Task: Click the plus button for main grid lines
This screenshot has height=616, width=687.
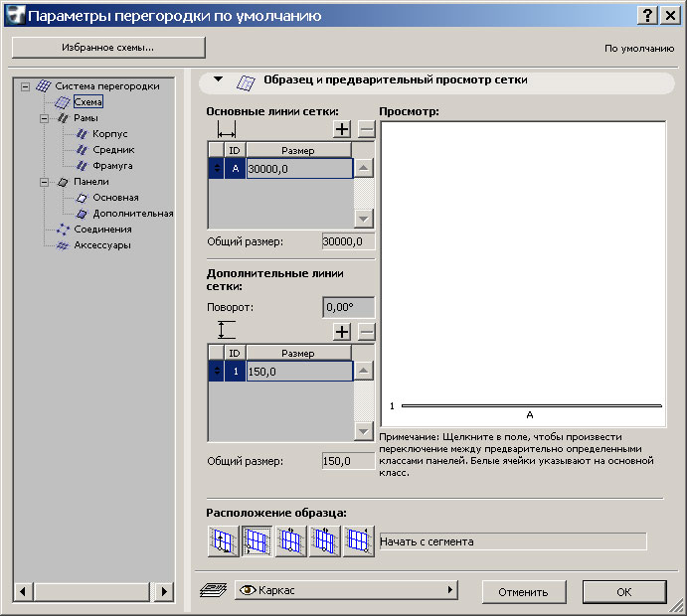Action: [x=342, y=129]
